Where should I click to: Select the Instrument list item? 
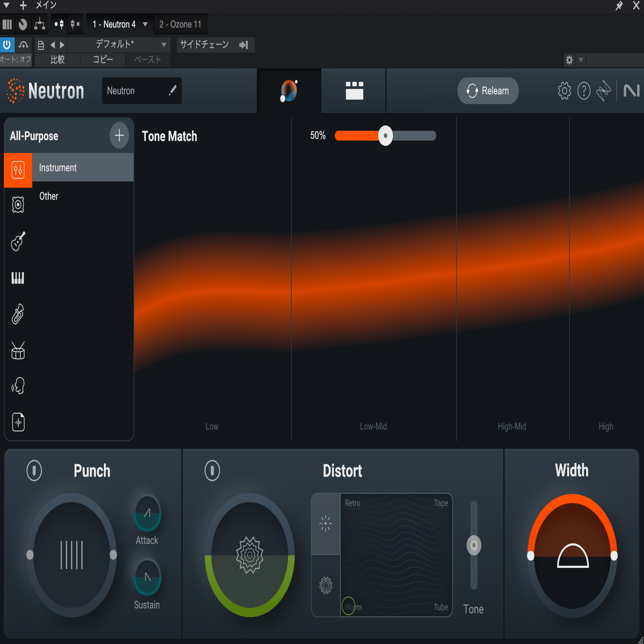pyautogui.click(x=83, y=168)
